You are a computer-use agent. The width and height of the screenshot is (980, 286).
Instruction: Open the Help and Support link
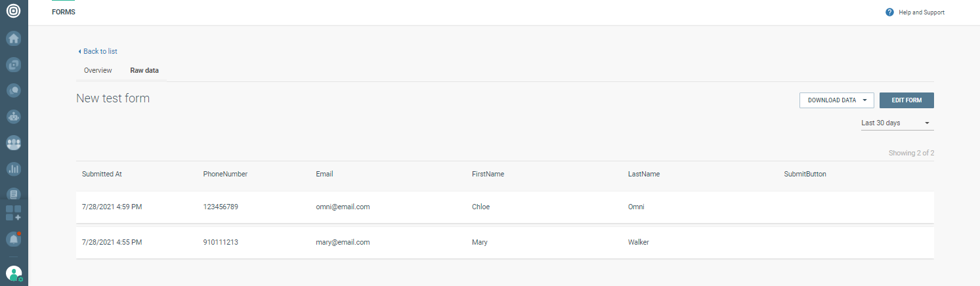click(921, 12)
